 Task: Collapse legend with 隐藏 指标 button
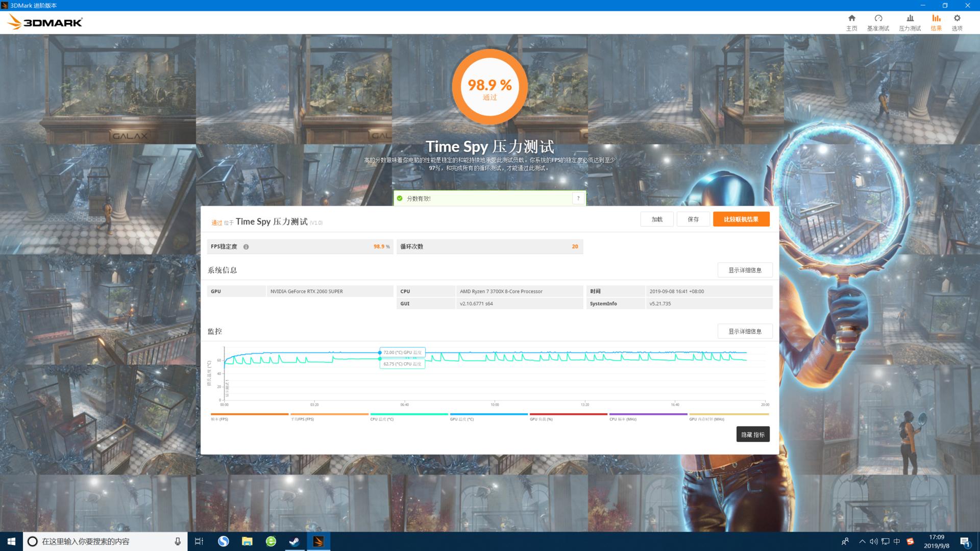coord(753,435)
